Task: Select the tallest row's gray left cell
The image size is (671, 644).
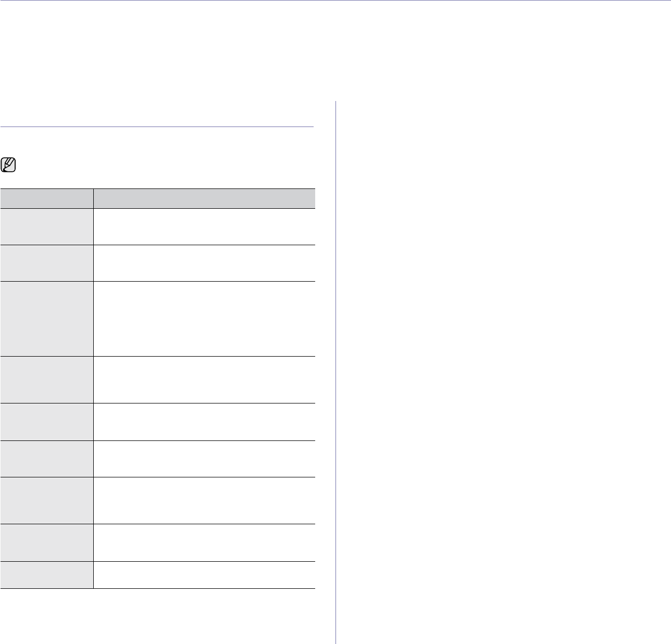Action: point(47,319)
